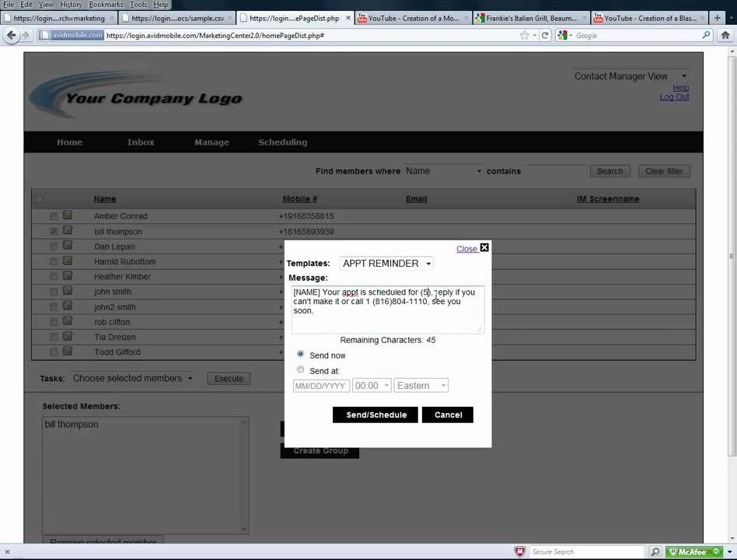Image resolution: width=737 pixels, height=560 pixels.
Task: Uncheck the bill thompson checkbox
Action: pyautogui.click(x=54, y=231)
